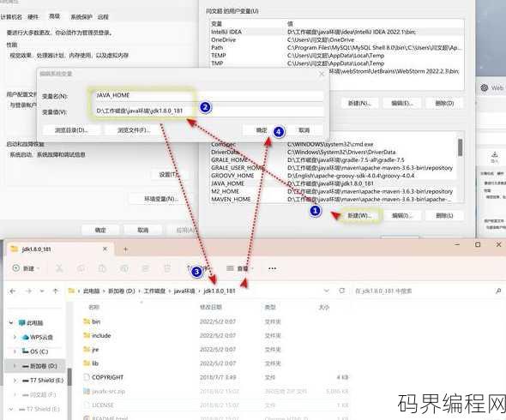Expand the 新加卷 (D:) drive node
Screen dimensions: 506x420
coord(15,366)
